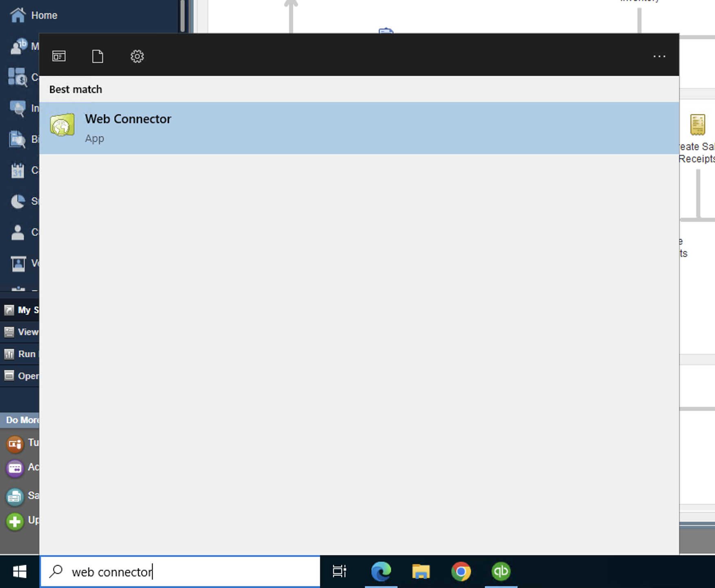
Task: Click the green plus Upgrade icon
Action: [15, 521]
